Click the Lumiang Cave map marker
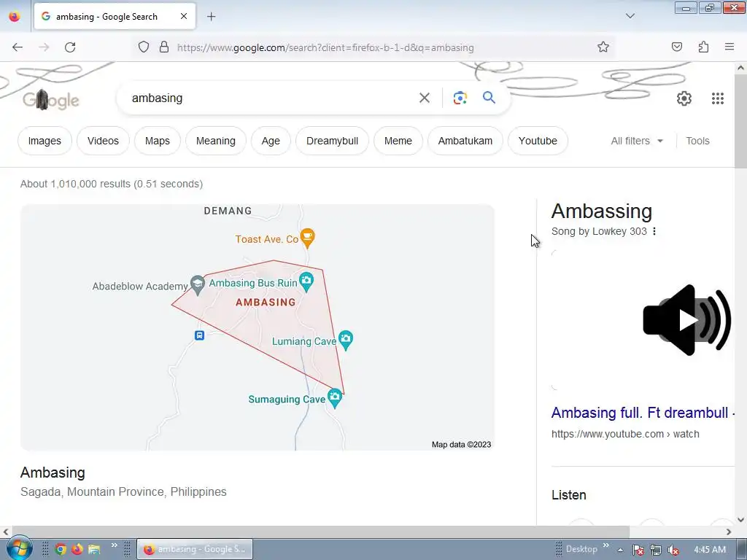Viewport: 747px width, 560px height. tap(345, 340)
